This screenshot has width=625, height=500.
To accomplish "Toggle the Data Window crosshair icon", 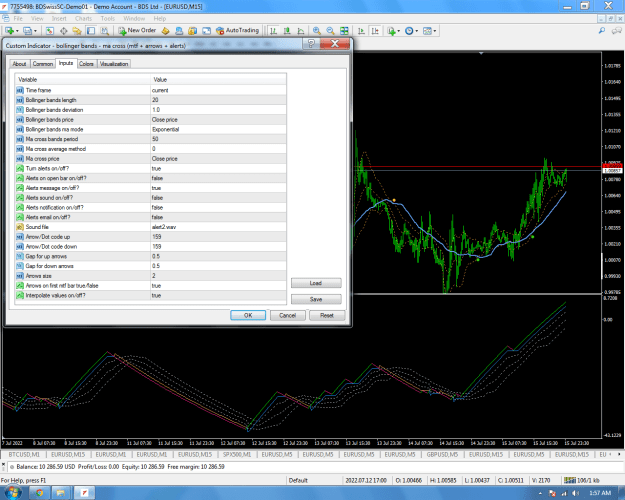I will 63,31.
